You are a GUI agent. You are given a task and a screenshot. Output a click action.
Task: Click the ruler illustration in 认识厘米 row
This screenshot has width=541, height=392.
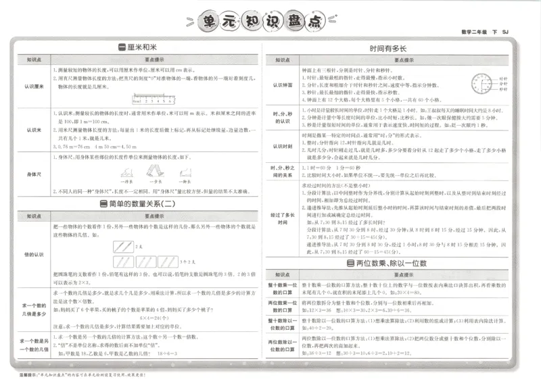tap(154, 99)
